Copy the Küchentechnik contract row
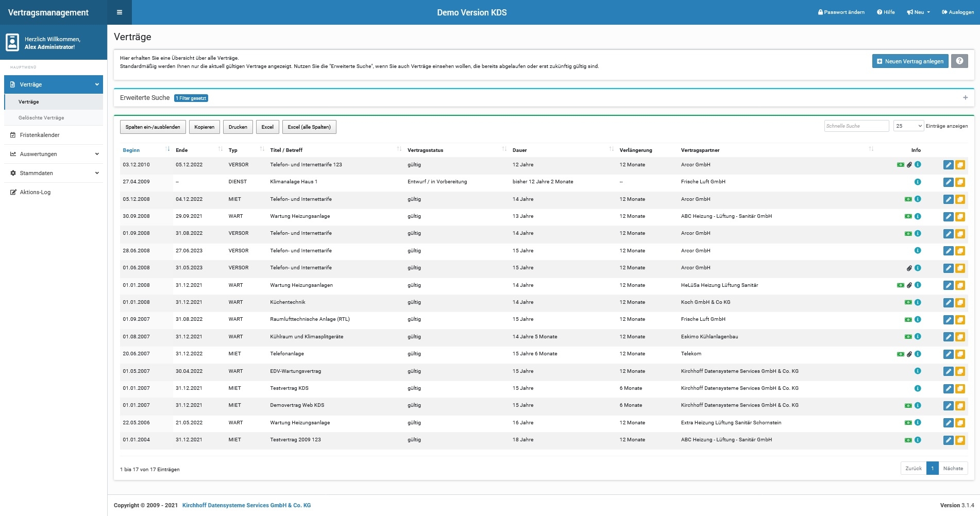This screenshot has height=516, width=980. [x=960, y=303]
